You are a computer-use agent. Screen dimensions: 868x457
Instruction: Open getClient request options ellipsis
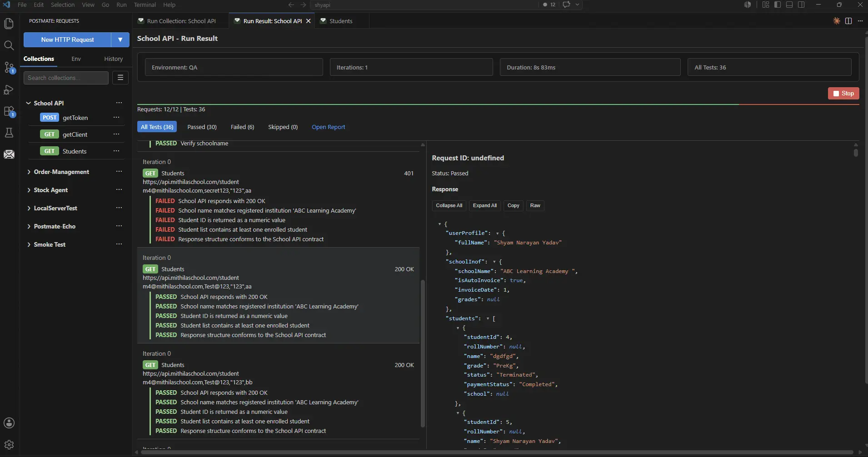[116, 134]
